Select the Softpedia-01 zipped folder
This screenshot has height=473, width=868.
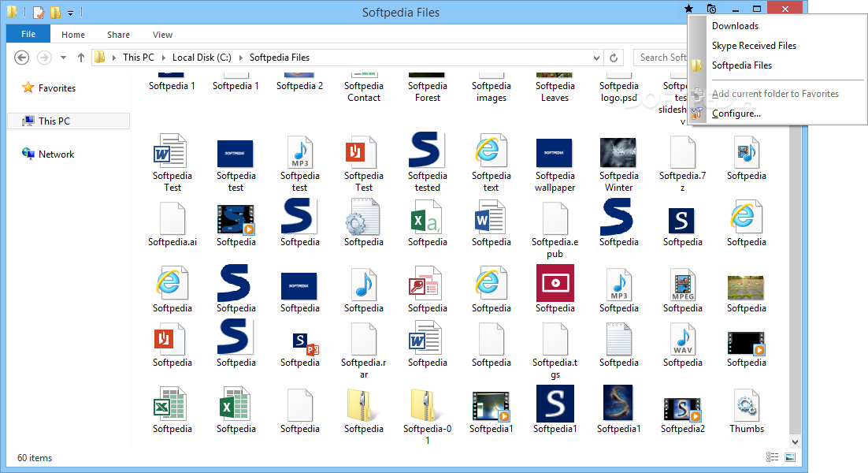(428, 416)
